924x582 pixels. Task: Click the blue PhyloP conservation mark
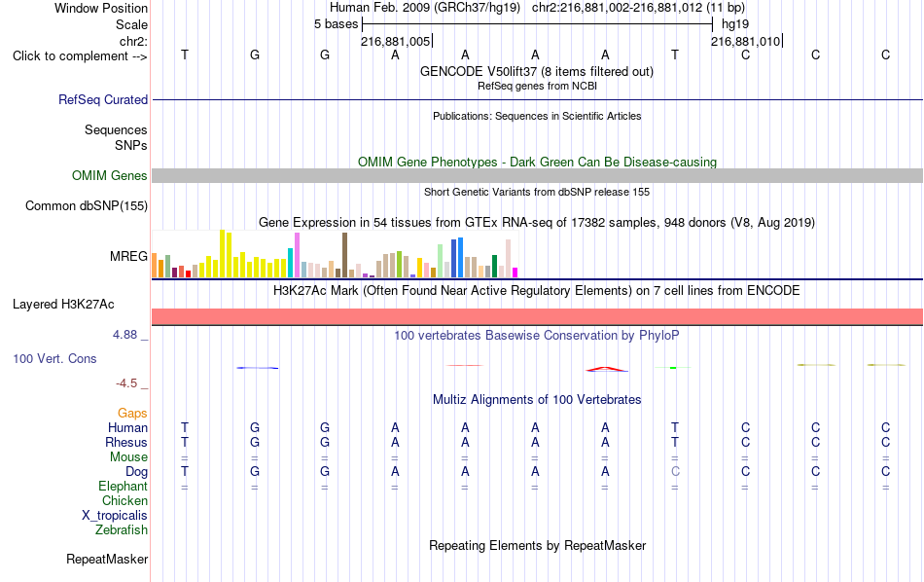click(258, 368)
